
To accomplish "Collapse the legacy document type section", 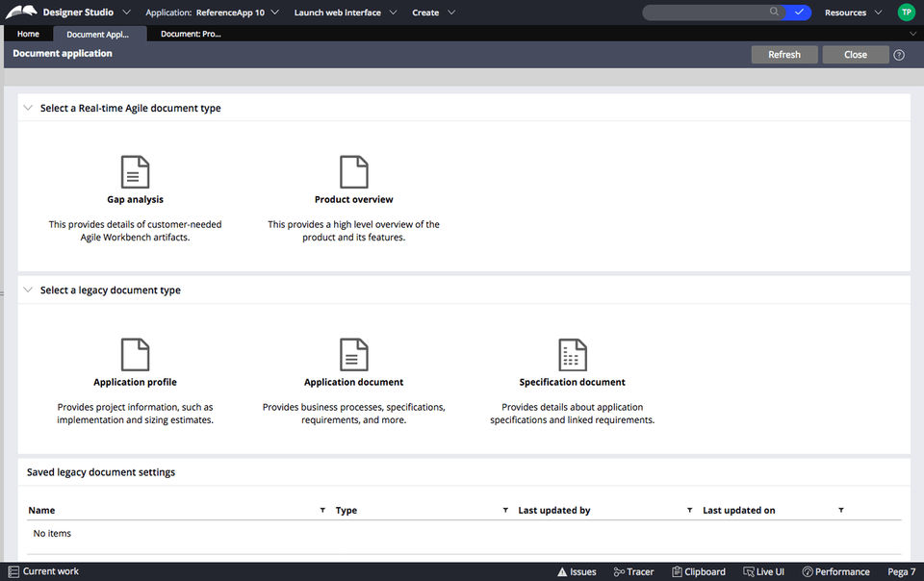I will 28,290.
